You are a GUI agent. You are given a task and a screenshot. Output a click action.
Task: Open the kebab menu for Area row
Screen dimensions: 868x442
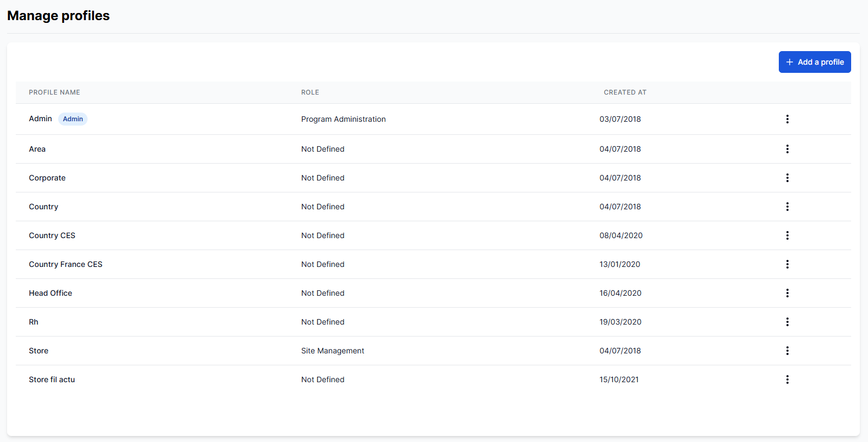point(787,149)
